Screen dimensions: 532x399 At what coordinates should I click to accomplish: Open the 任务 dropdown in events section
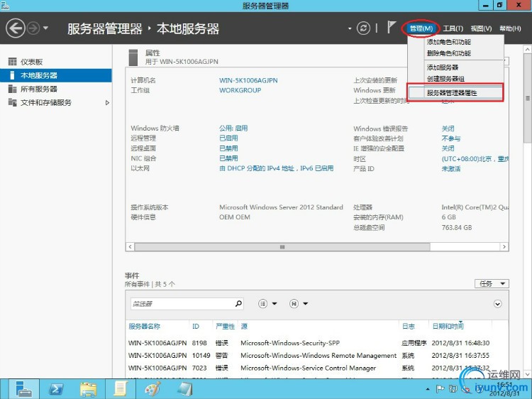(x=492, y=283)
